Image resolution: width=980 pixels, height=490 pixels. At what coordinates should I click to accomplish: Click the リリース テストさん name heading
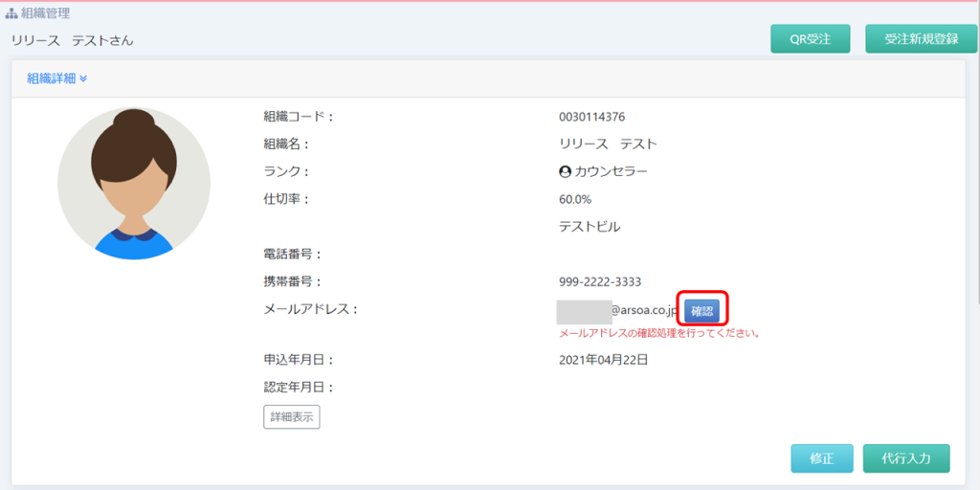point(73,40)
